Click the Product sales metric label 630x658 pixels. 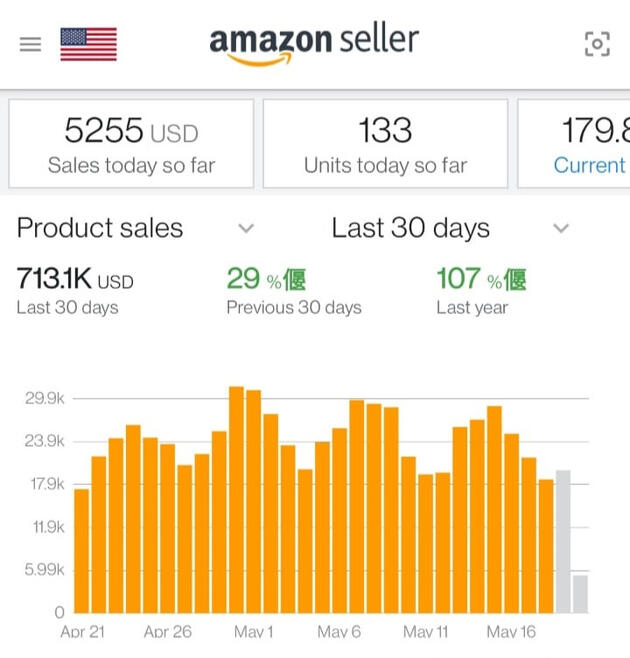[100, 229]
